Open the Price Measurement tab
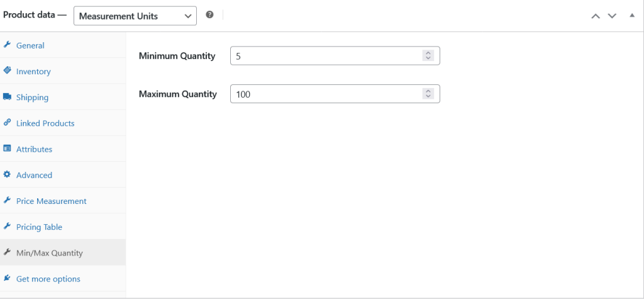Screen dimensions: 644x299 pos(51,201)
